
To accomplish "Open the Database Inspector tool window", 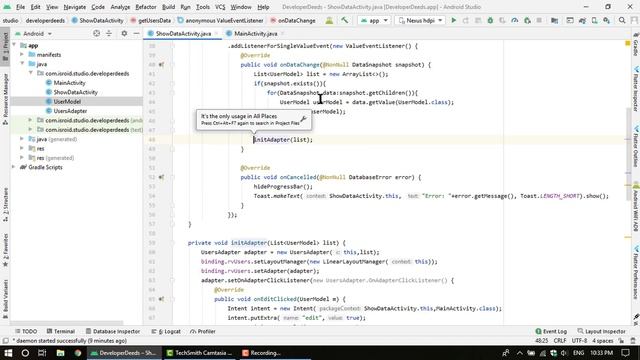I will [113, 331].
